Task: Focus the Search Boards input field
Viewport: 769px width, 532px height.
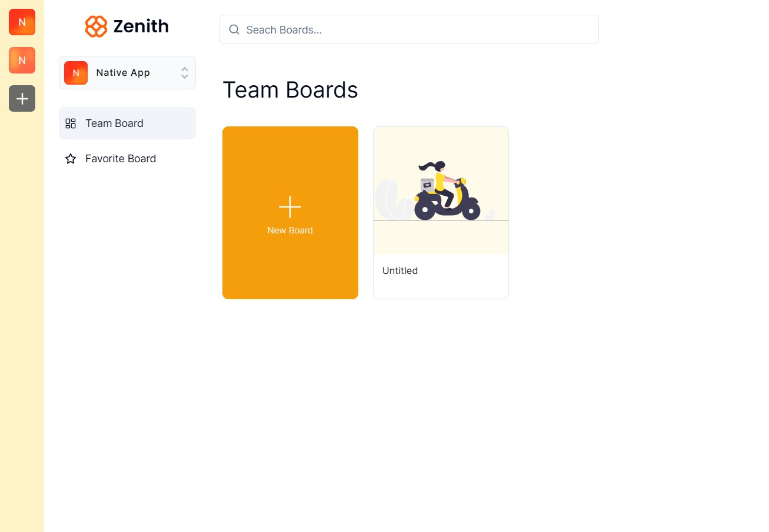Action: [x=418, y=29]
